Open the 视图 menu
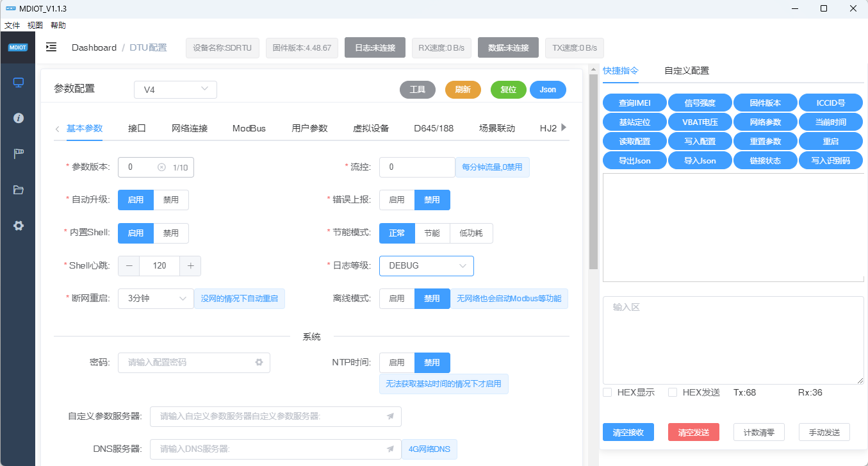 coord(35,26)
